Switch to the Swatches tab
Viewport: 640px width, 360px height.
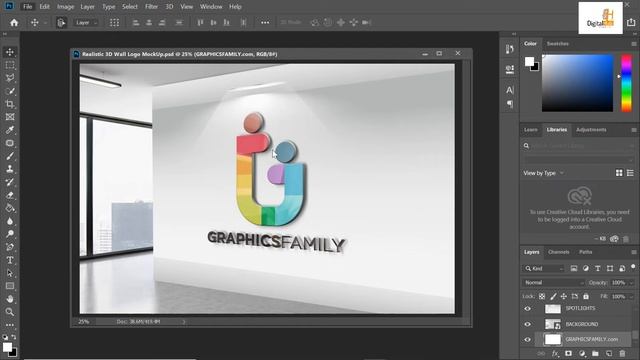(558, 44)
